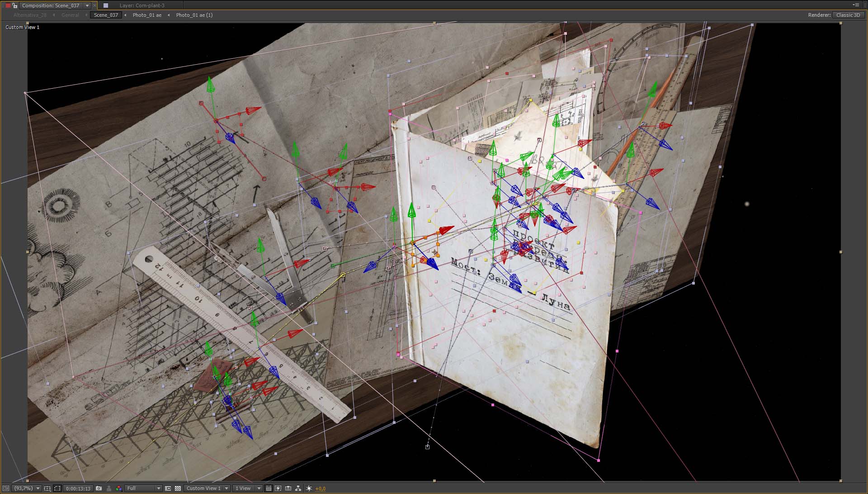Screen dimensions: 868x494
Task: Click the current time 0:00:13:13
Action: pos(78,488)
